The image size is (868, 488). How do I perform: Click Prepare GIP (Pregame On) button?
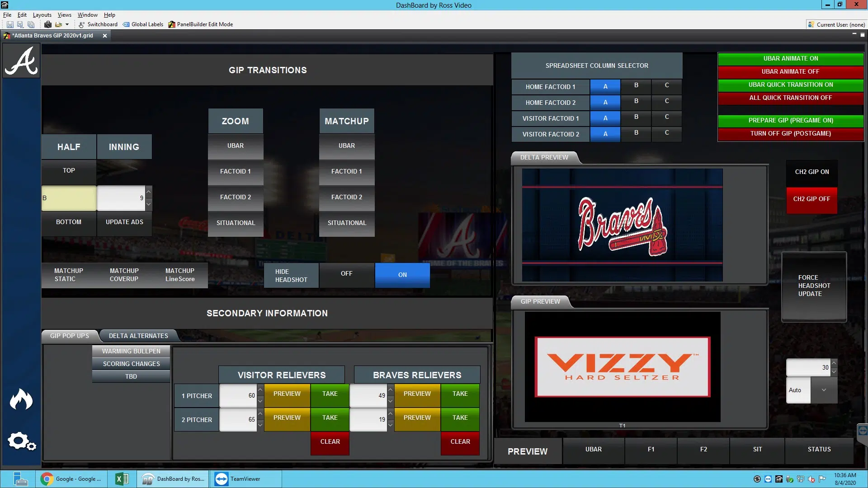(x=790, y=121)
